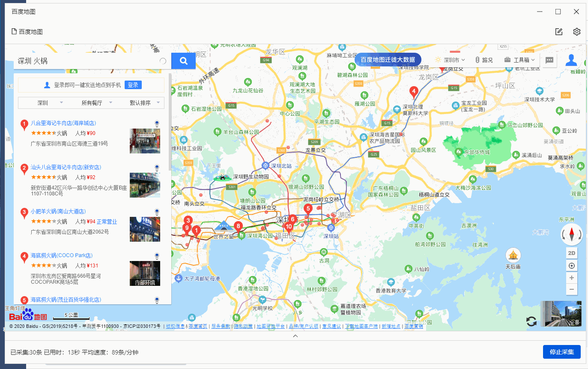Click the Baidu 地图 logo
Viewport: 588px width, 369px height.
[x=28, y=315]
